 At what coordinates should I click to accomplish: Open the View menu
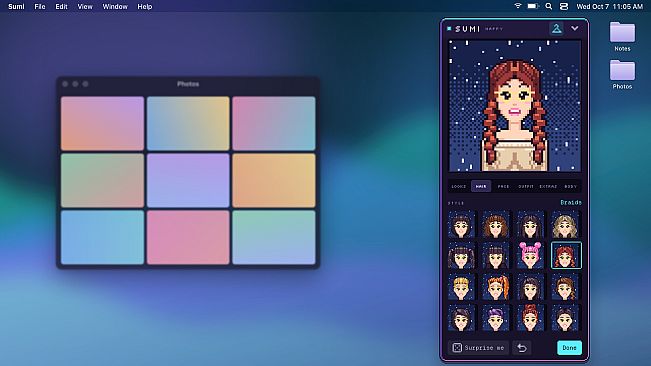(x=85, y=6)
